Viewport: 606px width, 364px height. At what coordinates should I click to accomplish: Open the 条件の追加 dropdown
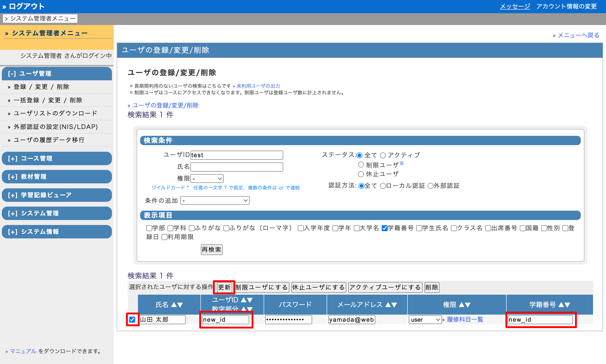coord(215,201)
